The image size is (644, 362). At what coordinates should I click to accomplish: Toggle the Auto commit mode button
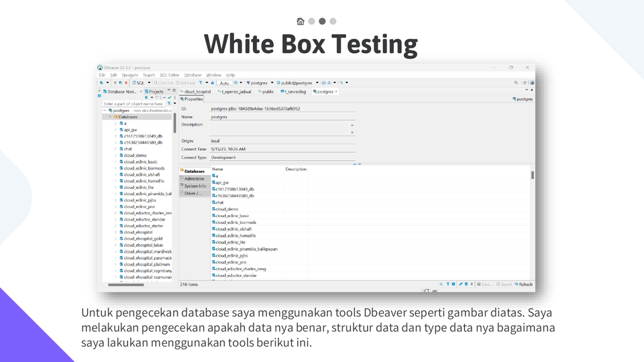click(224, 82)
